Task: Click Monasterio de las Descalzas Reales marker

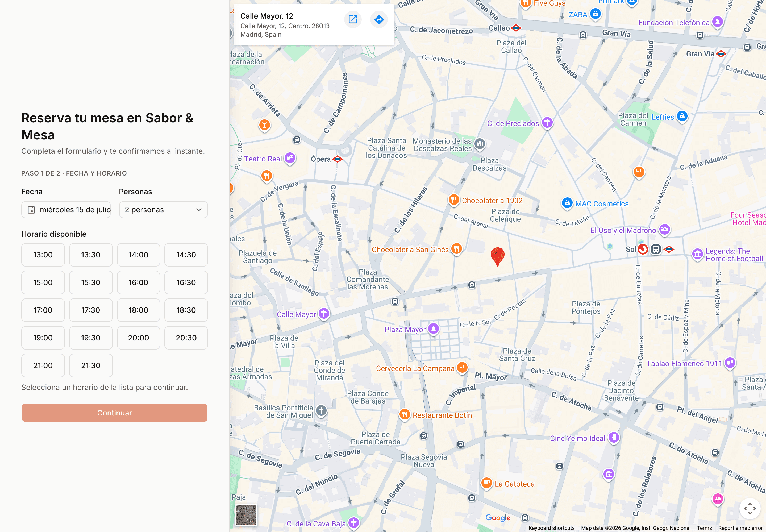Action: pyautogui.click(x=480, y=144)
